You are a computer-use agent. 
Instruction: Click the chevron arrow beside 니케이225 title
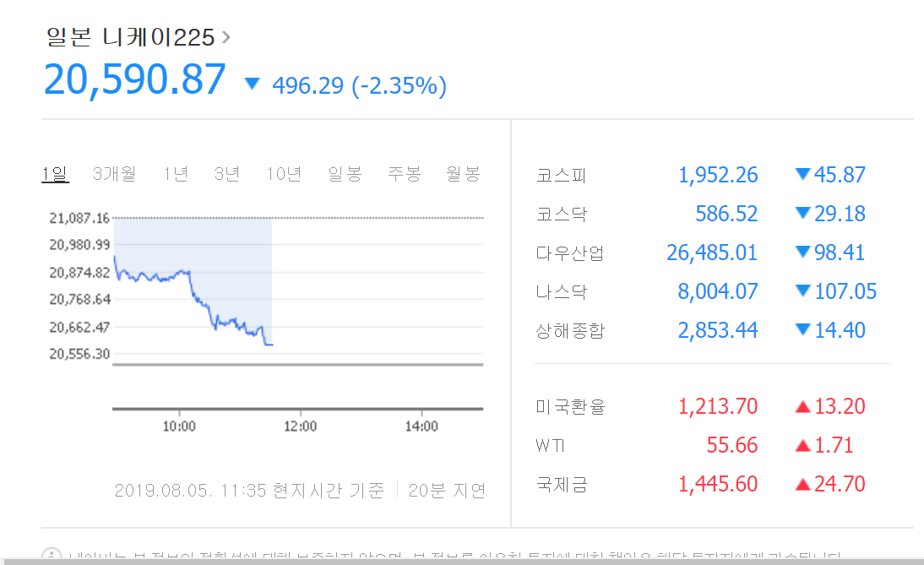click(226, 37)
